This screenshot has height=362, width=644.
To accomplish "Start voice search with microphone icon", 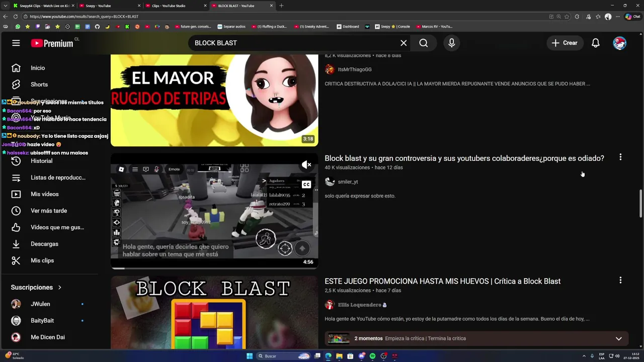I will pyautogui.click(x=452, y=43).
